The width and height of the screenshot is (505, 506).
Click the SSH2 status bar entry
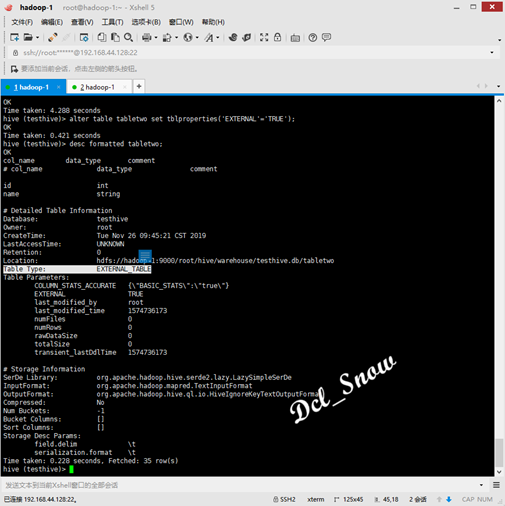(284, 499)
